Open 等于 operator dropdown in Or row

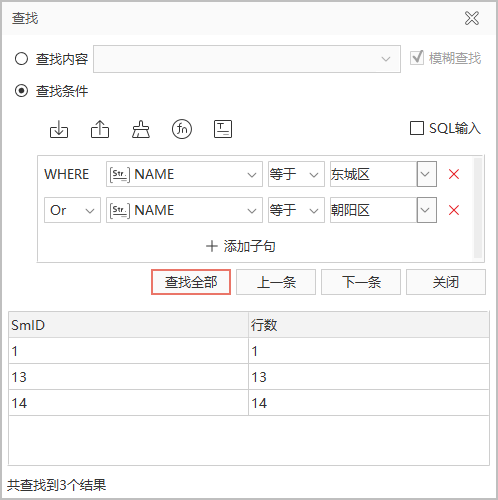coord(296,210)
